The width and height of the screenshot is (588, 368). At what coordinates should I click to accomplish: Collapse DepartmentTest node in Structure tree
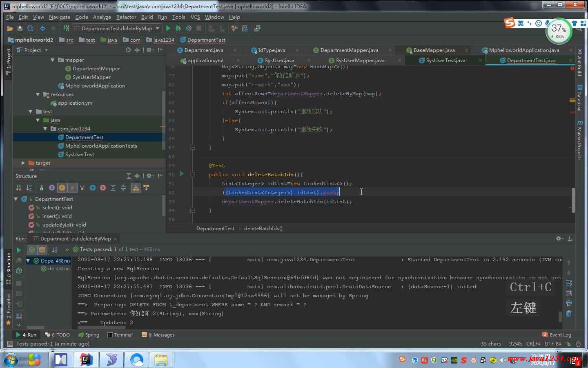(16, 199)
